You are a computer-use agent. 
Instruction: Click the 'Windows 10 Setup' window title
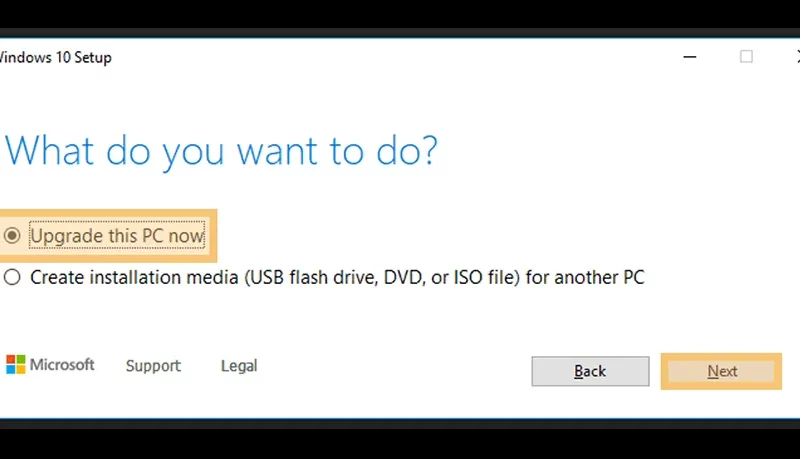click(x=55, y=57)
